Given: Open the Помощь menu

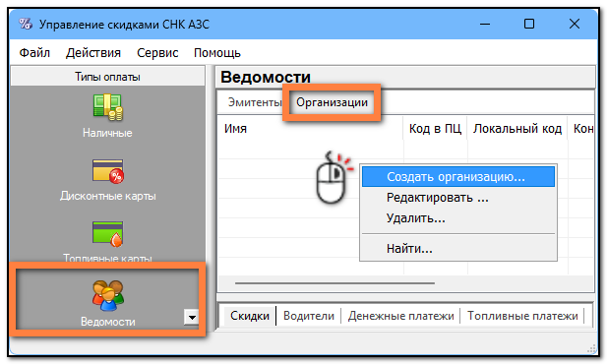Looking at the screenshot, I should point(217,53).
